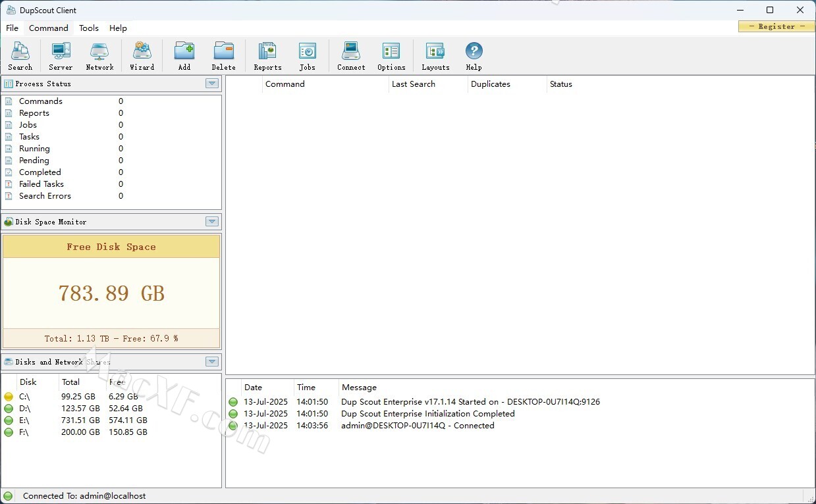The height and width of the screenshot is (504, 816).
Task: Click the 783.89 GB free space value
Action: point(111,293)
